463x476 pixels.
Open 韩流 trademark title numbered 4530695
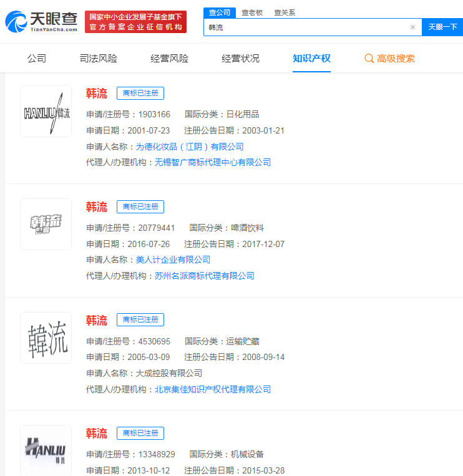(x=97, y=320)
